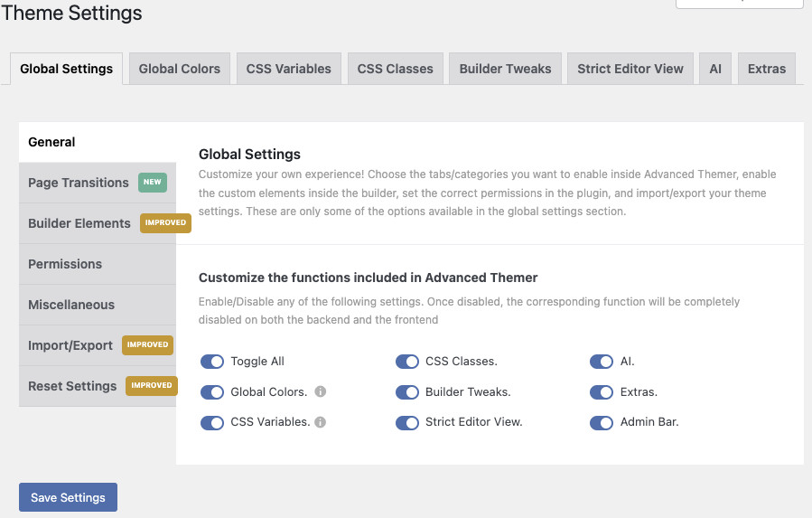The width and height of the screenshot is (812, 518).
Task: Disable the Strict Editor View toggle
Action: tap(407, 422)
